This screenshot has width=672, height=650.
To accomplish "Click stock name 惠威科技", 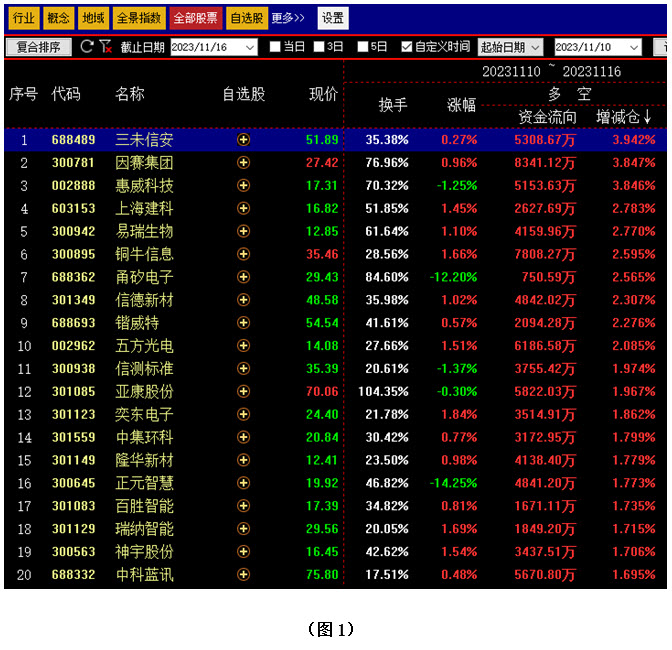I will click(144, 186).
